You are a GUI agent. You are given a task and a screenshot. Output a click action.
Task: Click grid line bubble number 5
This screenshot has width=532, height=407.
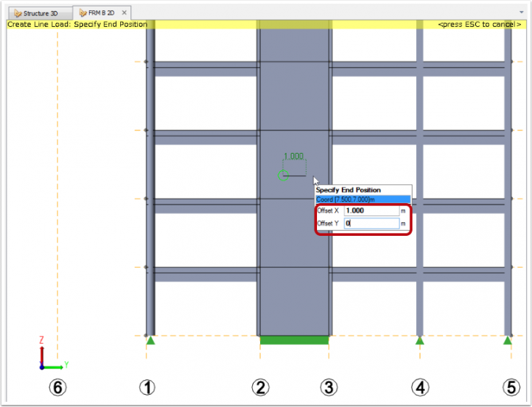point(512,387)
